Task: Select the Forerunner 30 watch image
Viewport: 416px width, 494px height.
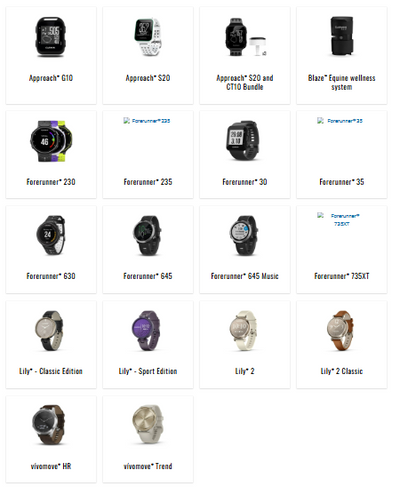Action: point(243,141)
